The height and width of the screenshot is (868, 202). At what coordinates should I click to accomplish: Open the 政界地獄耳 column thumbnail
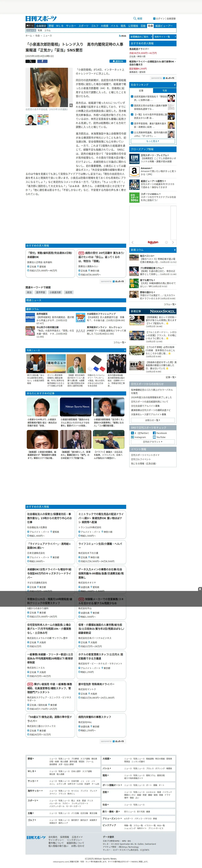click(x=30, y=317)
